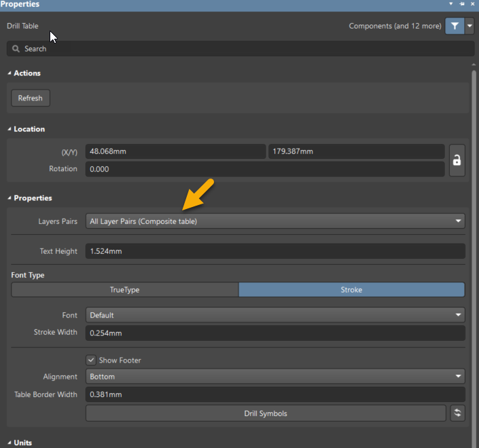Click the 'Components (and 12 more)' text
The width and height of the screenshot is (479, 448).
[395, 26]
